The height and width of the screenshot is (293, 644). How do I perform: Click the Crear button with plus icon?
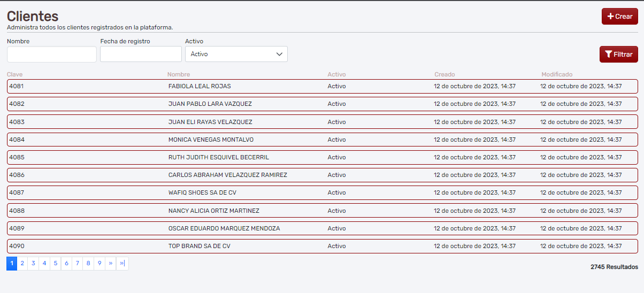[619, 17]
